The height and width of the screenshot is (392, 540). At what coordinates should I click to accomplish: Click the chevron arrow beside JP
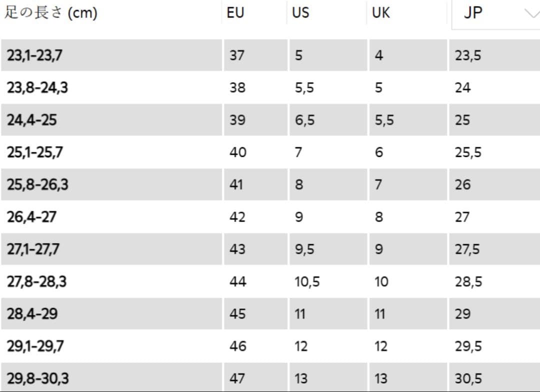[531, 13]
